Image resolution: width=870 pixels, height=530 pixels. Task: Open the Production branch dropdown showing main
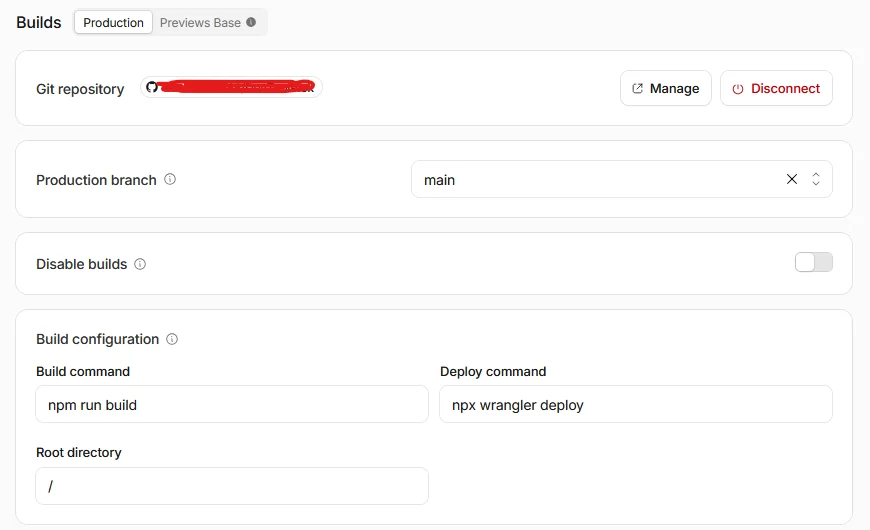pyautogui.click(x=621, y=179)
